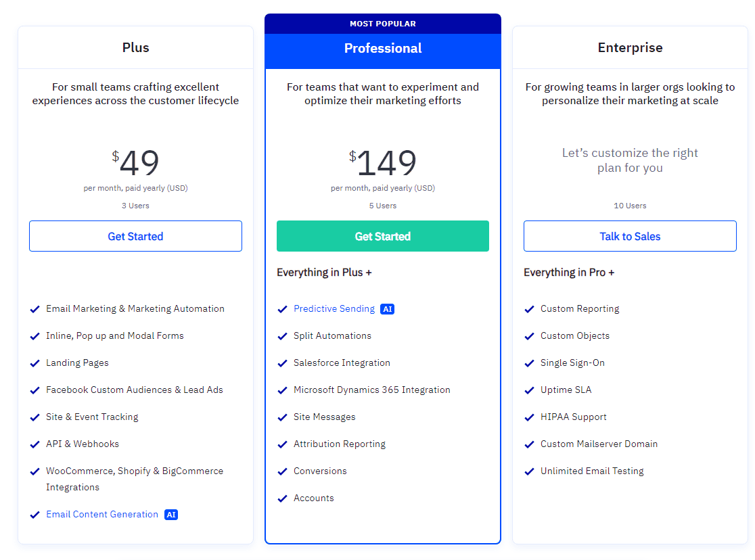
Task: Click the $149 Professional price
Action: tap(386, 164)
